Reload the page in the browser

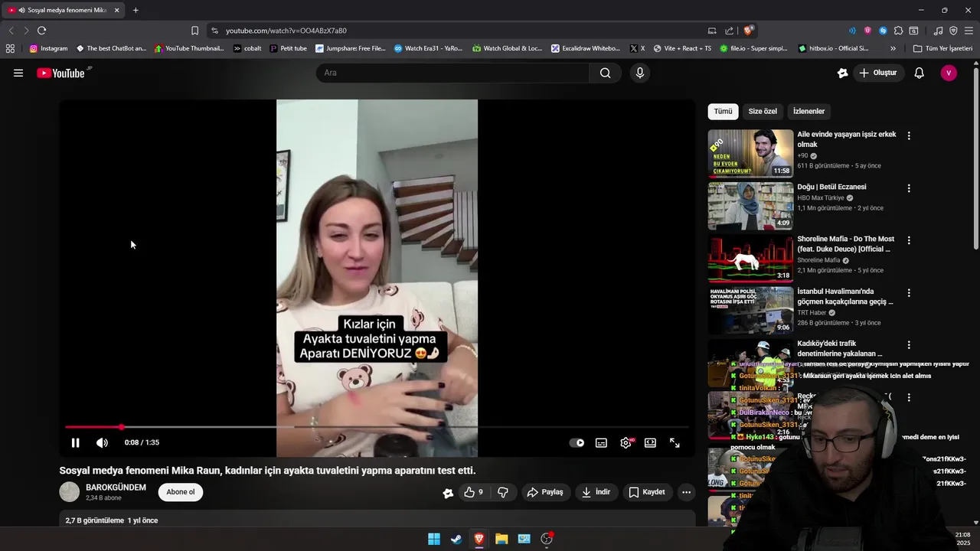click(x=41, y=31)
